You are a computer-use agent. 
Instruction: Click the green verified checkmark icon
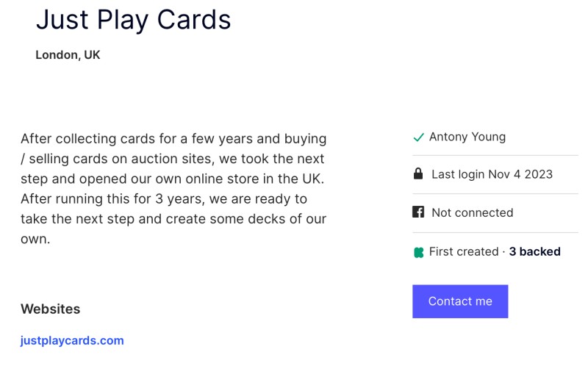(418, 137)
